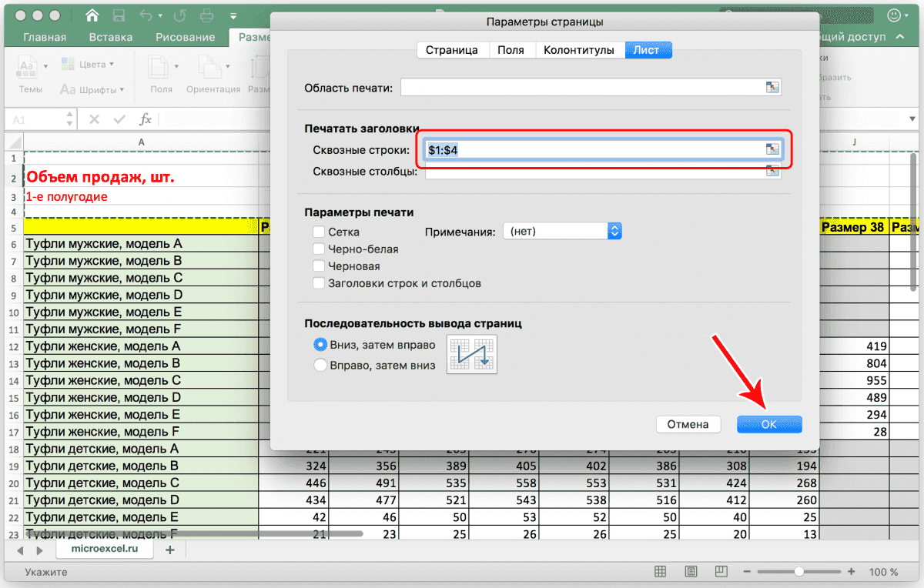924x588 pixels.
Task: Open the Вставка ribbon tab
Action: [x=110, y=36]
